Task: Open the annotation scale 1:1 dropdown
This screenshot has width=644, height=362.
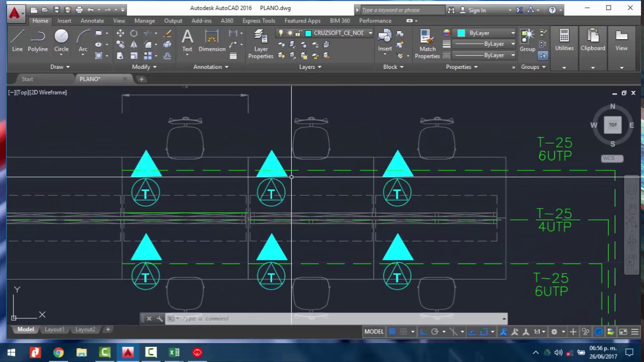Action: click(x=539, y=331)
